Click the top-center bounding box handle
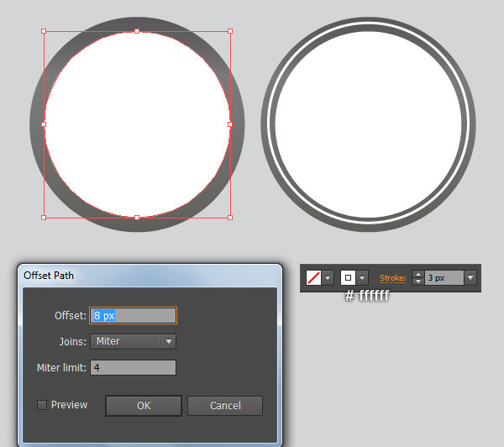 pyautogui.click(x=137, y=31)
